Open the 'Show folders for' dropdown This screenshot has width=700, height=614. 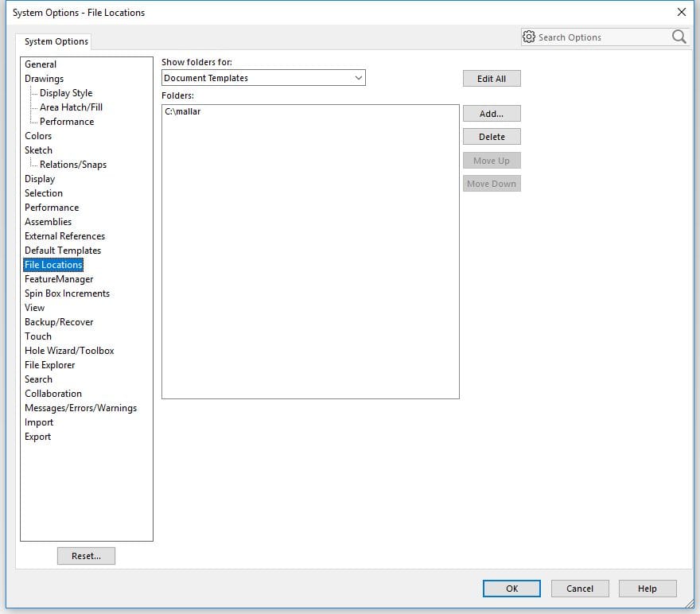tap(263, 78)
